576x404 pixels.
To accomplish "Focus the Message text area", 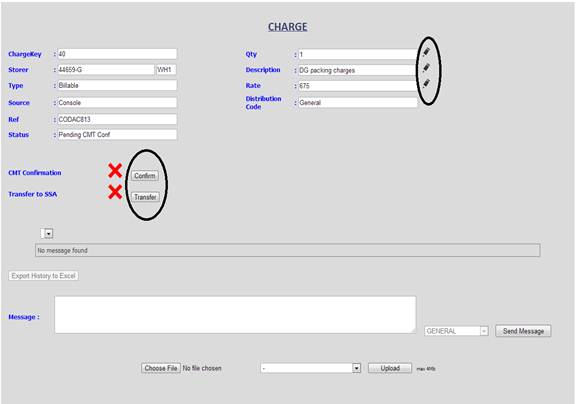I will (x=235, y=315).
